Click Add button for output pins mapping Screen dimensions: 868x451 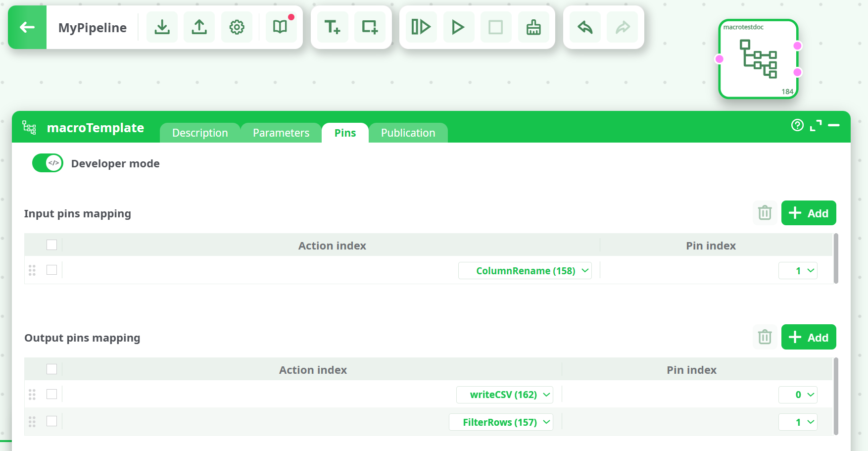tap(808, 337)
